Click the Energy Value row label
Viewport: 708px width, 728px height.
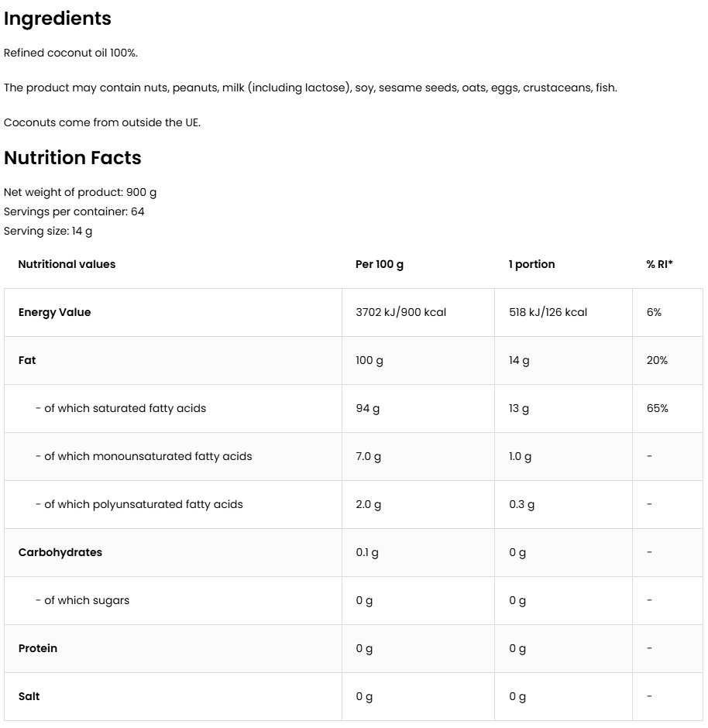(54, 312)
